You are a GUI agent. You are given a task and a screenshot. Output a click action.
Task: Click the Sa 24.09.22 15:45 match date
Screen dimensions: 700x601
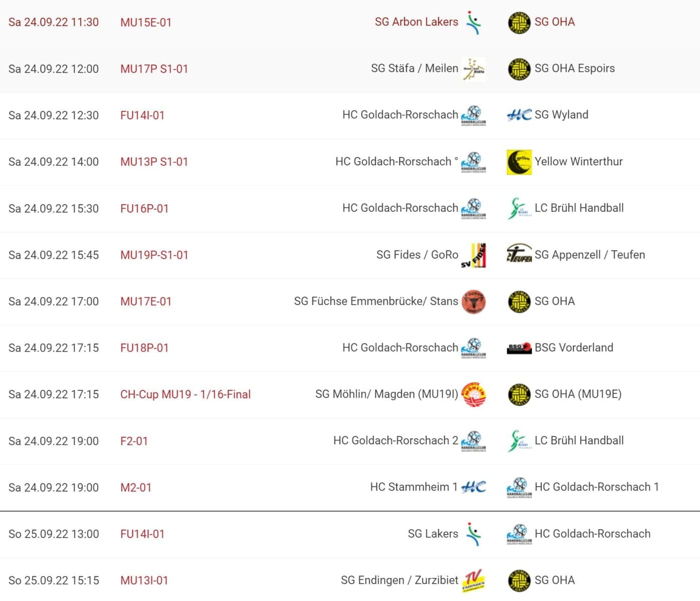click(54, 255)
